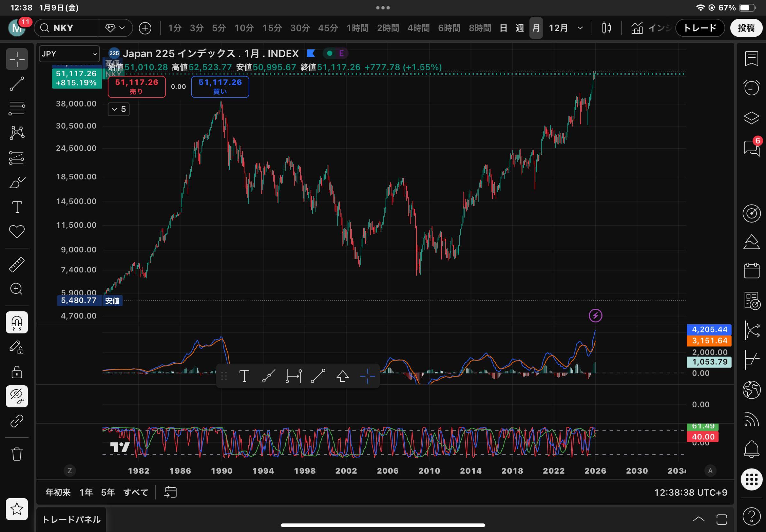The image size is (766, 532).
Task: Open the JPY currency dropdown
Action: point(69,54)
